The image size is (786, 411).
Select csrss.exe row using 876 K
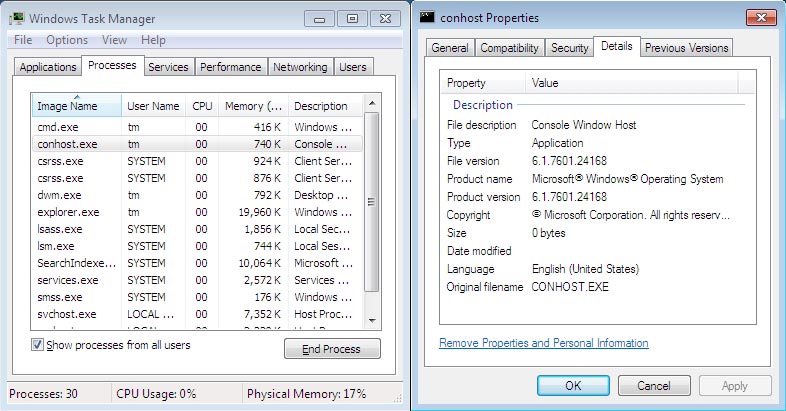point(197,178)
